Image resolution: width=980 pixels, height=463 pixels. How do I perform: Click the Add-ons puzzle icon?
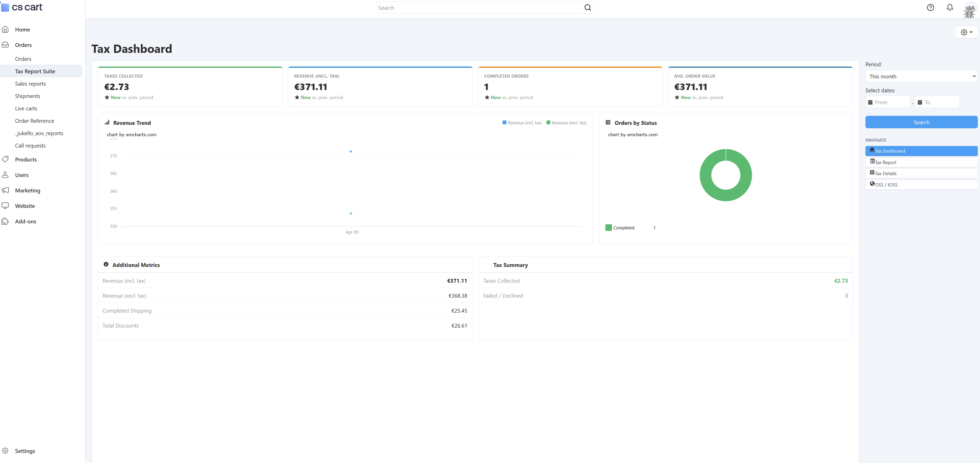[x=5, y=221]
